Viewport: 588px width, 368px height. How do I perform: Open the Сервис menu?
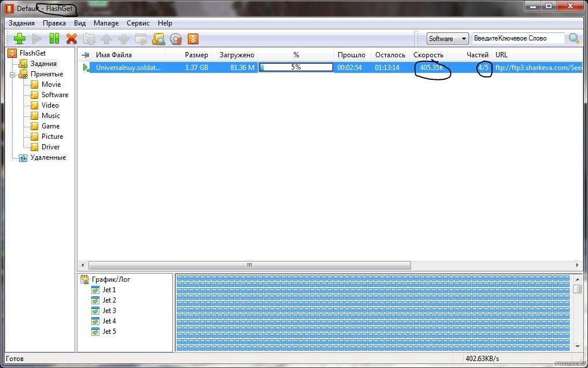[x=138, y=23]
